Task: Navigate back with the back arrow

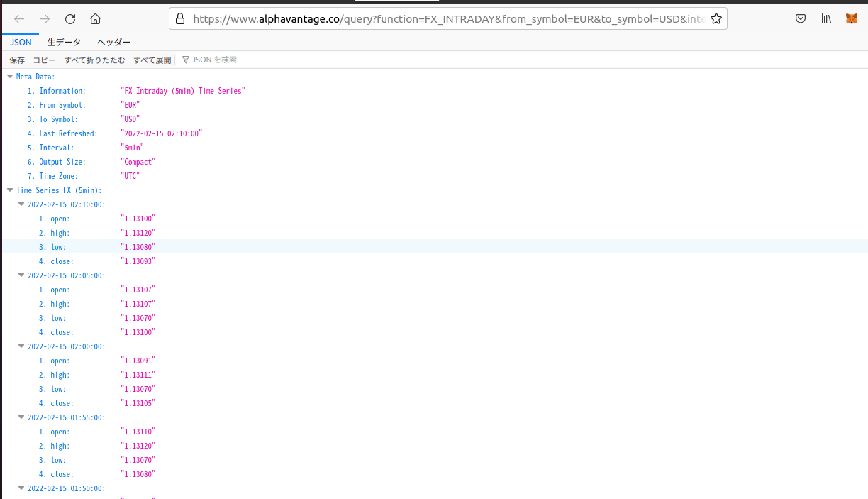Action: 19,18
